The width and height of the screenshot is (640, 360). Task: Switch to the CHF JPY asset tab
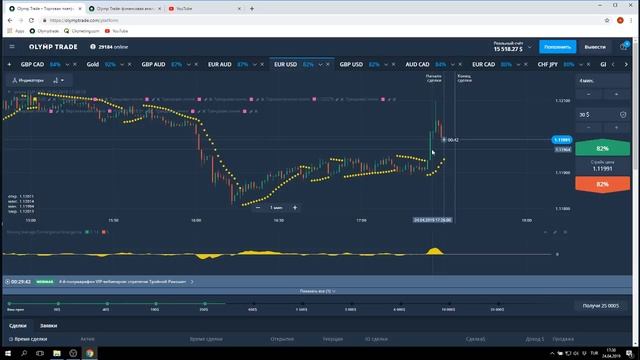click(547, 64)
